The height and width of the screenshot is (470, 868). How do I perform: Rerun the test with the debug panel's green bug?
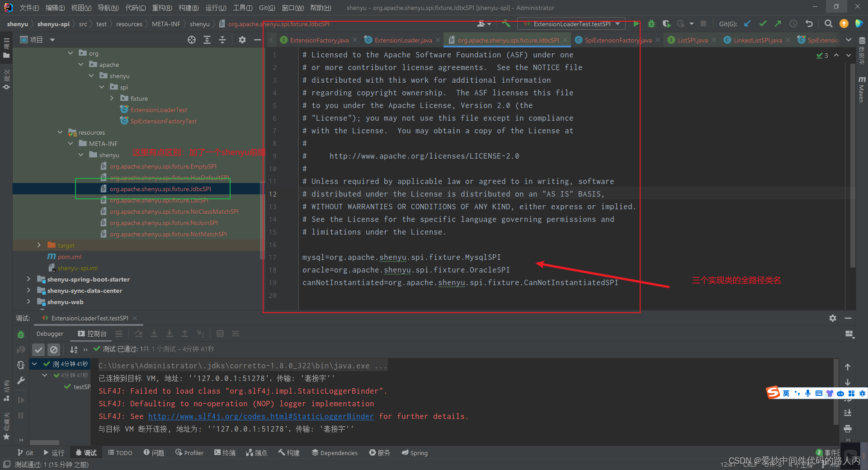21,334
